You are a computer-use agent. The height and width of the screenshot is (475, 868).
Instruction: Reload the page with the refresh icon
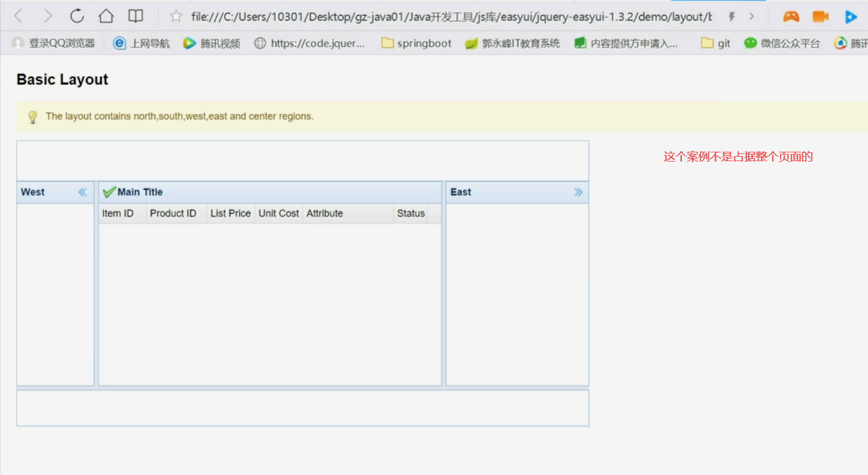click(77, 16)
